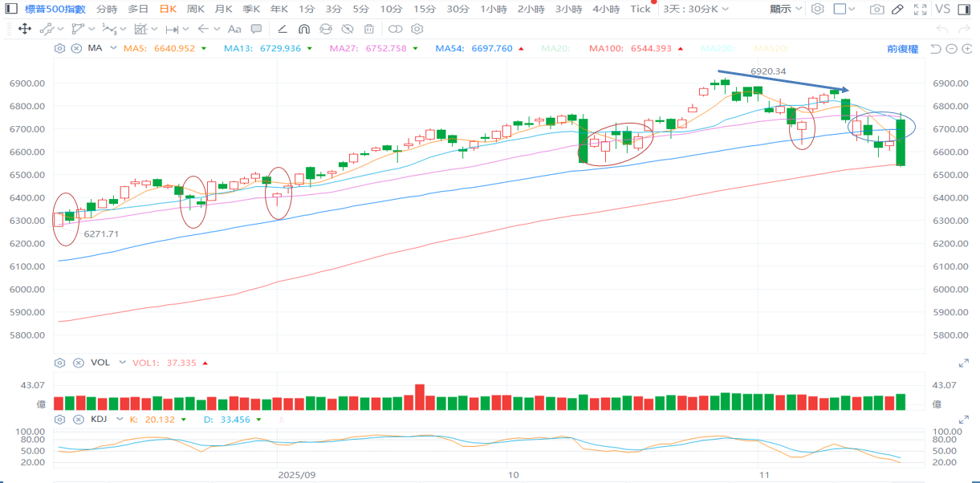
Task: Switch to 15分 timeframe tab
Action: (425, 9)
